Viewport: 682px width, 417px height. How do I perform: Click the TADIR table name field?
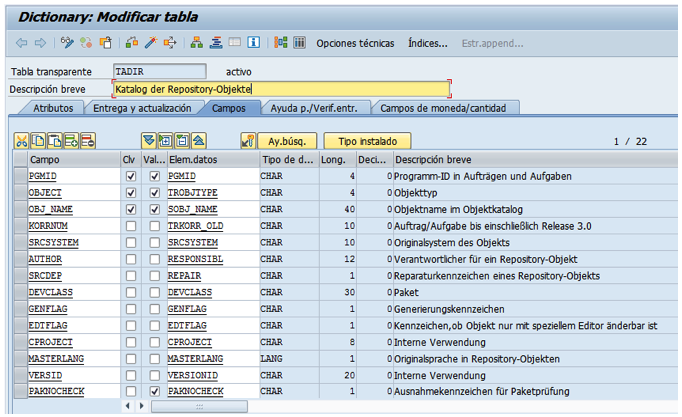coord(160,71)
